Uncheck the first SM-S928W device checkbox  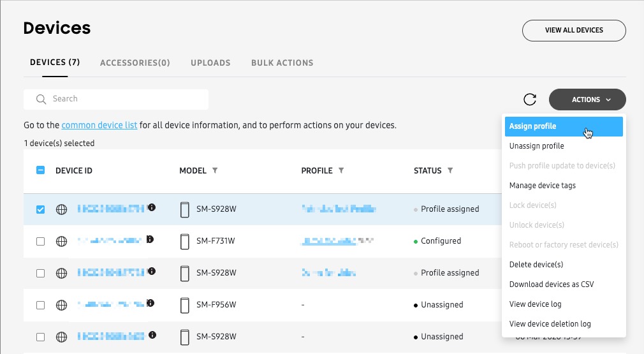click(40, 209)
